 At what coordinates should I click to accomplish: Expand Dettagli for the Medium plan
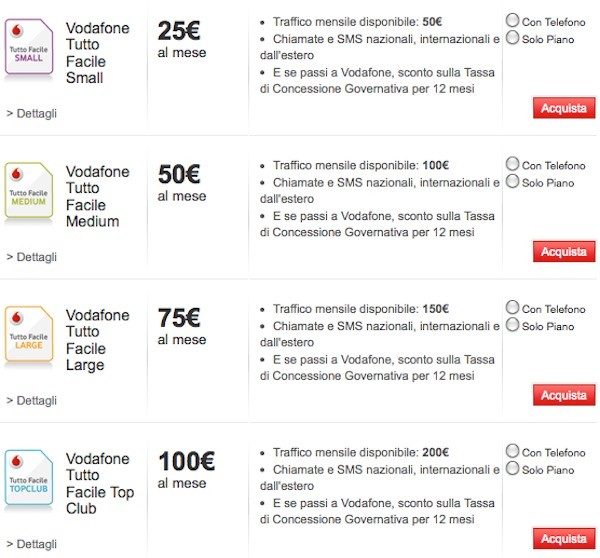[31, 257]
